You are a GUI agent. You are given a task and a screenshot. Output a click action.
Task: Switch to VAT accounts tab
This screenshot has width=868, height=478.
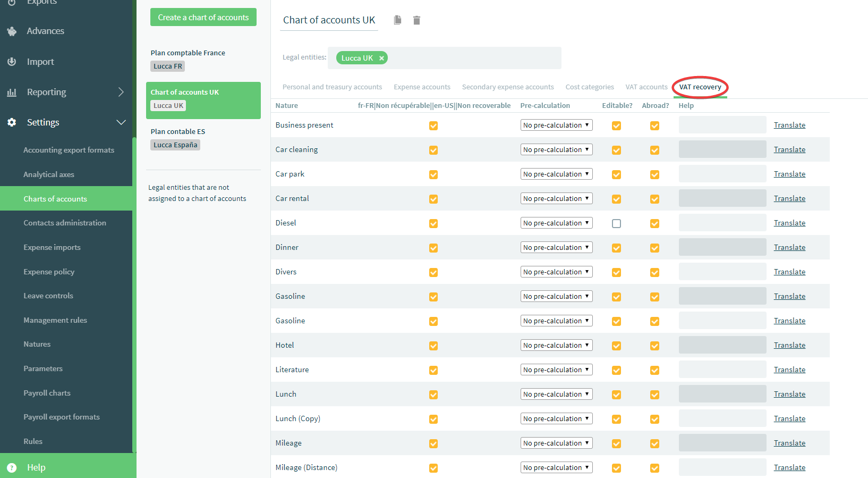tap(646, 87)
